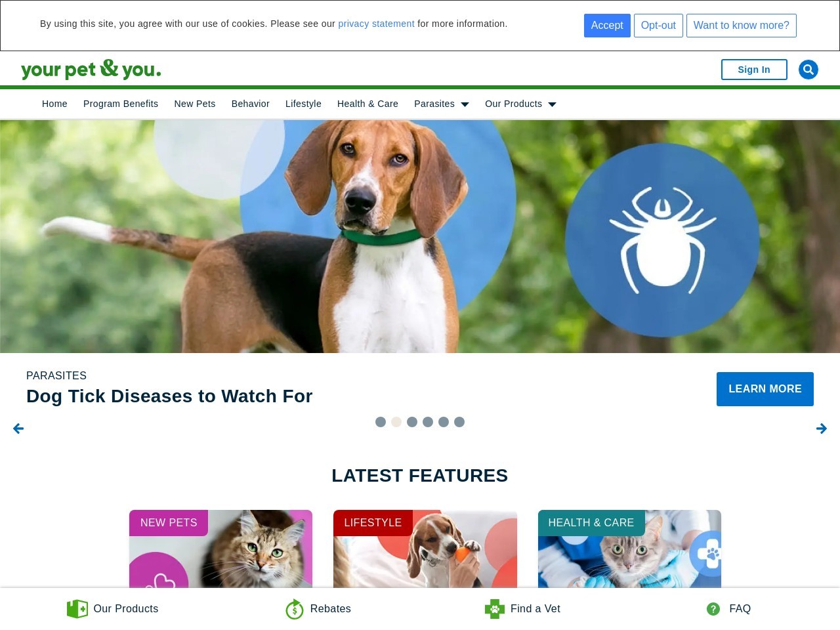Image resolution: width=840 pixels, height=630 pixels.
Task: Select the first carousel dot indicator
Action: click(x=381, y=422)
